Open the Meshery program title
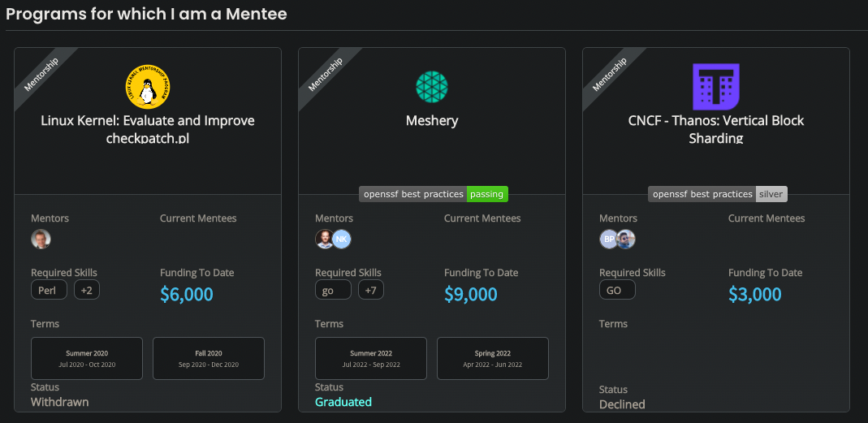The image size is (868, 423). [432, 121]
